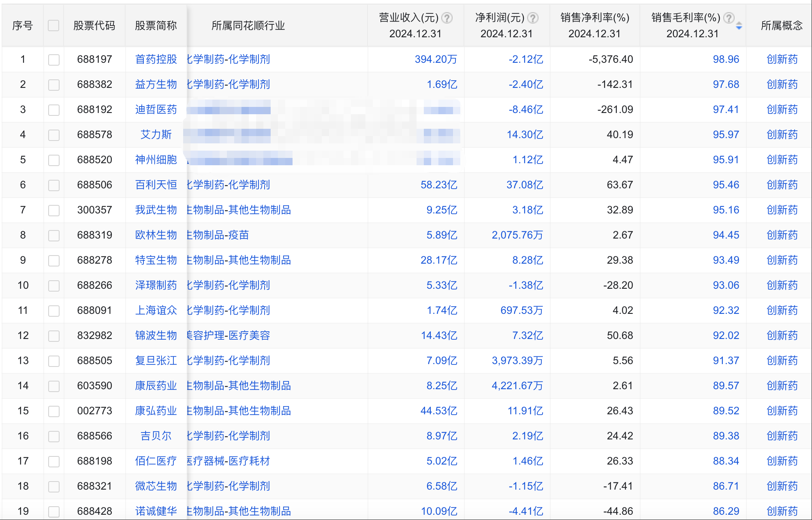This screenshot has height=520, width=812.
Task: Open 吉贝尔 stock page
Action: pyautogui.click(x=156, y=436)
